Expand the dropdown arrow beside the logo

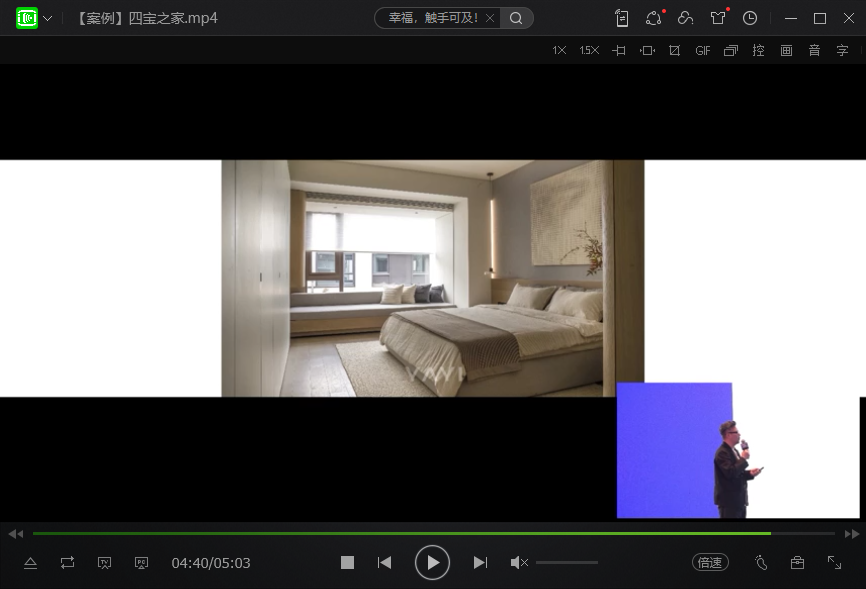click(x=48, y=18)
